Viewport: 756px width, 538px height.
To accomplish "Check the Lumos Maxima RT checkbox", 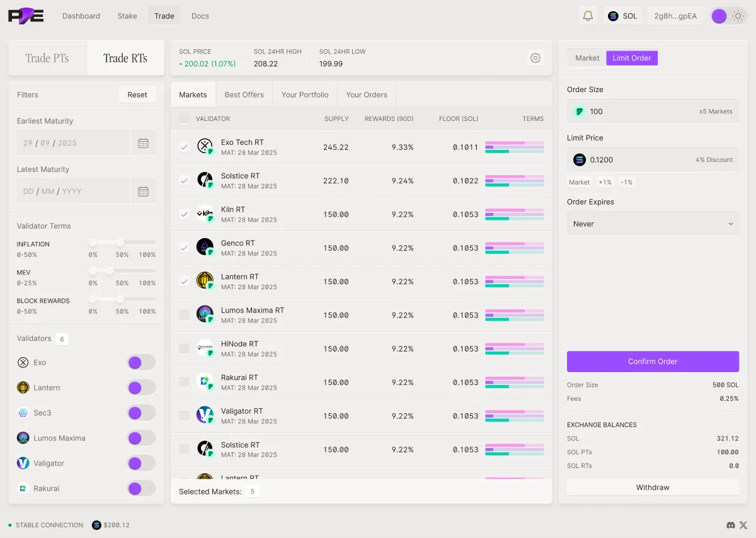I will click(184, 315).
